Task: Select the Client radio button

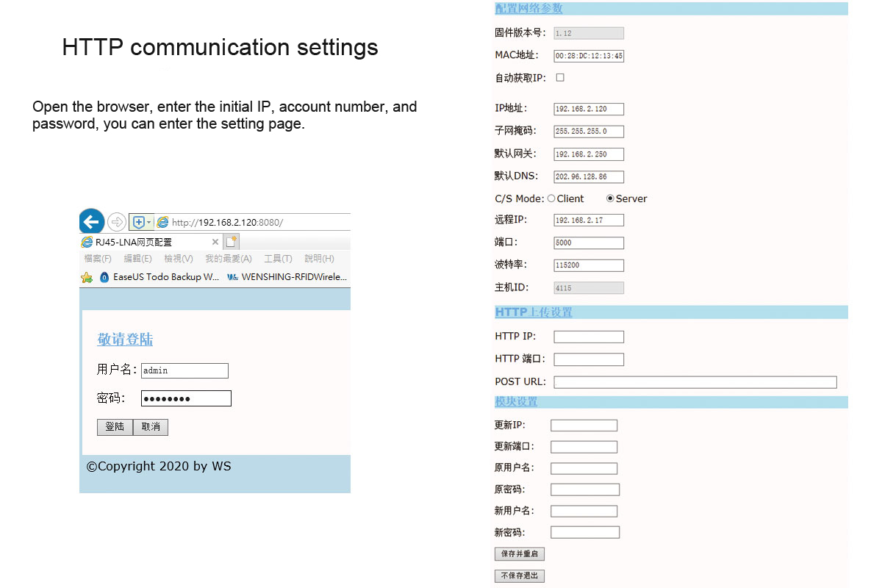Action: tap(551, 198)
